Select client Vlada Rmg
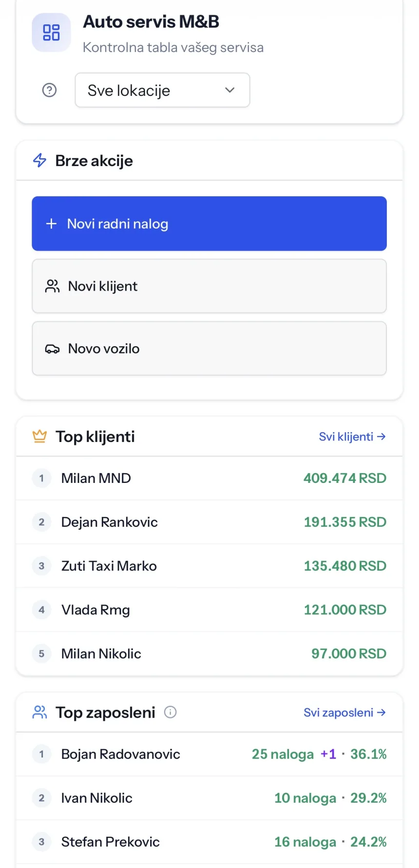This screenshot has width=419, height=868. click(95, 609)
